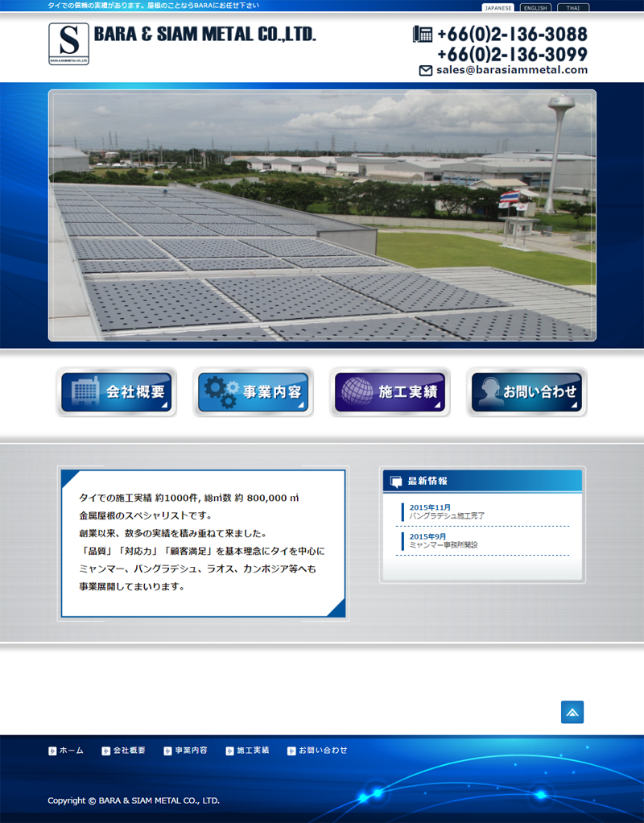Viewport: 644px width, 823px height.
Task: Click the BARA & SIAM METAL CO.,LTD. title
Action: [204, 34]
